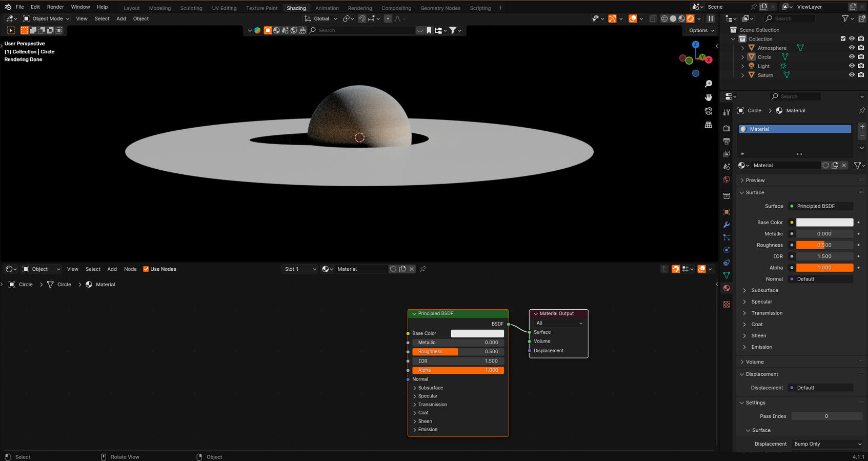The width and height of the screenshot is (868, 461).
Task: Switch to the Compositing workspace tab
Action: coord(396,8)
